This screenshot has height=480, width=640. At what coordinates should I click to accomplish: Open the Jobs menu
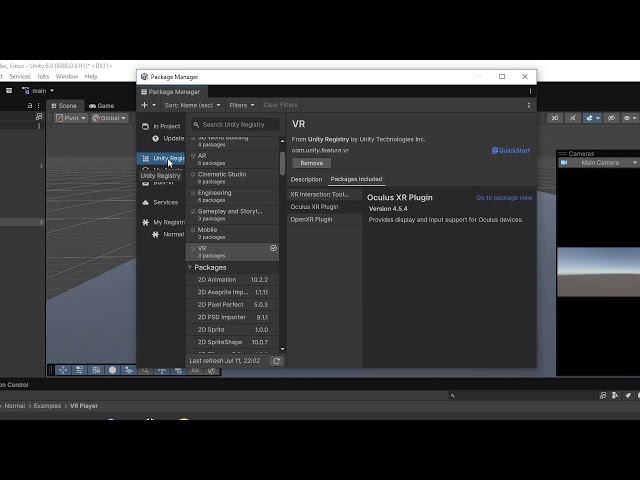pos(43,76)
